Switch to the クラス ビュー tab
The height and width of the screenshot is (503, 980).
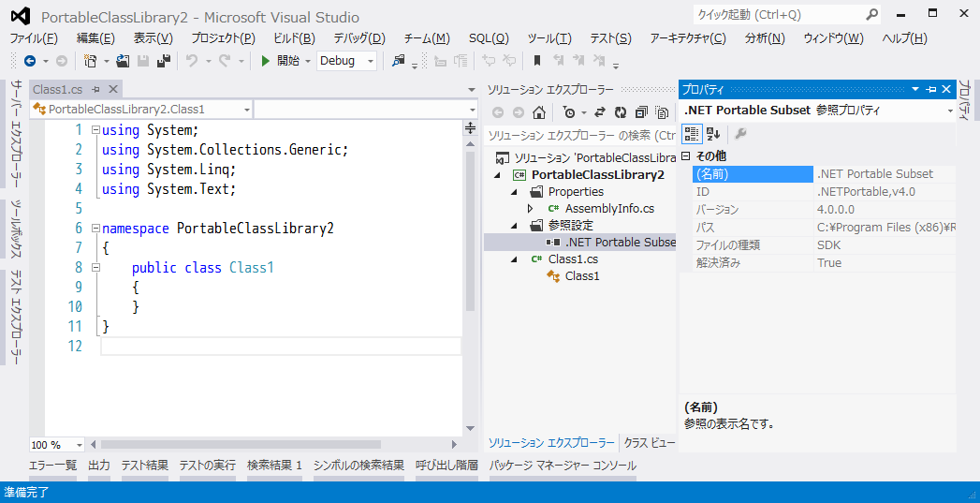[650, 443]
